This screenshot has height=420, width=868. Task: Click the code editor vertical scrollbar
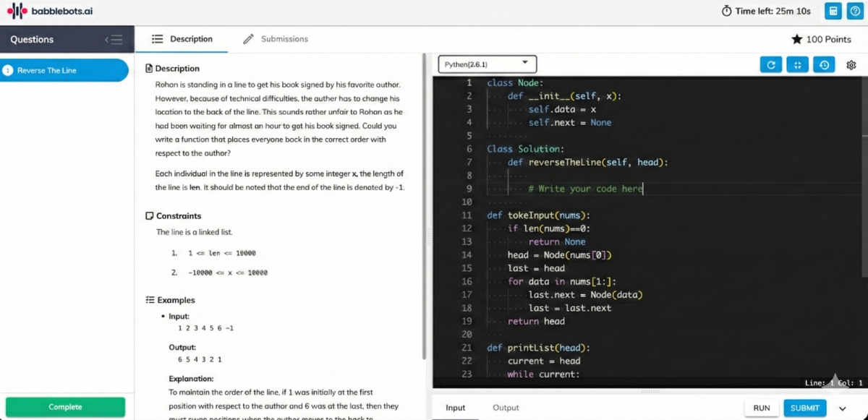tap(864, 177)
